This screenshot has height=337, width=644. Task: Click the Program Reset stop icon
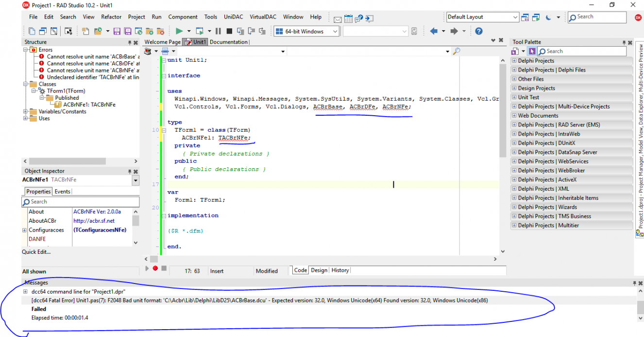pyautogui.click(x=229, y=31)
